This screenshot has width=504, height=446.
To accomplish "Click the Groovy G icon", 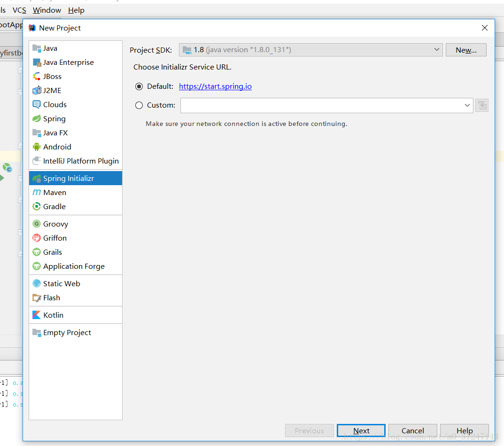I will click(37, 224).
